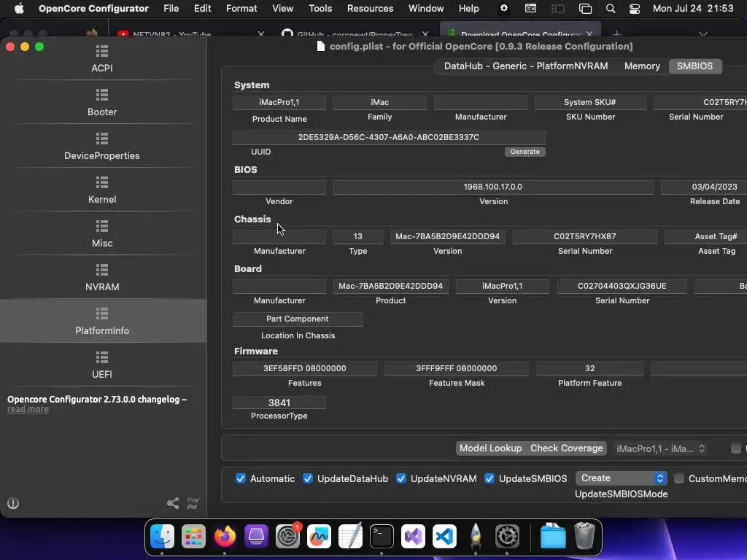Screen dimensions: 747x560
Task: Edit the Location In Chassis field
Action: click(298, 319)
